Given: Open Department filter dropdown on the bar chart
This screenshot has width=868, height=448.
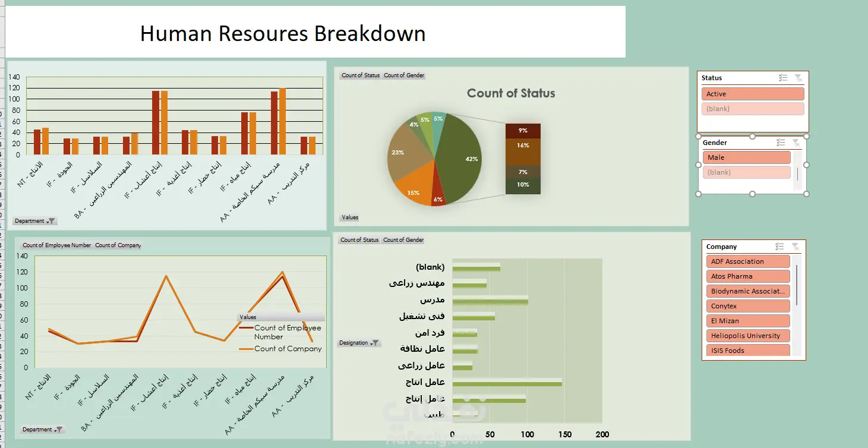Looking at the screenshot, I should point(34,221).
